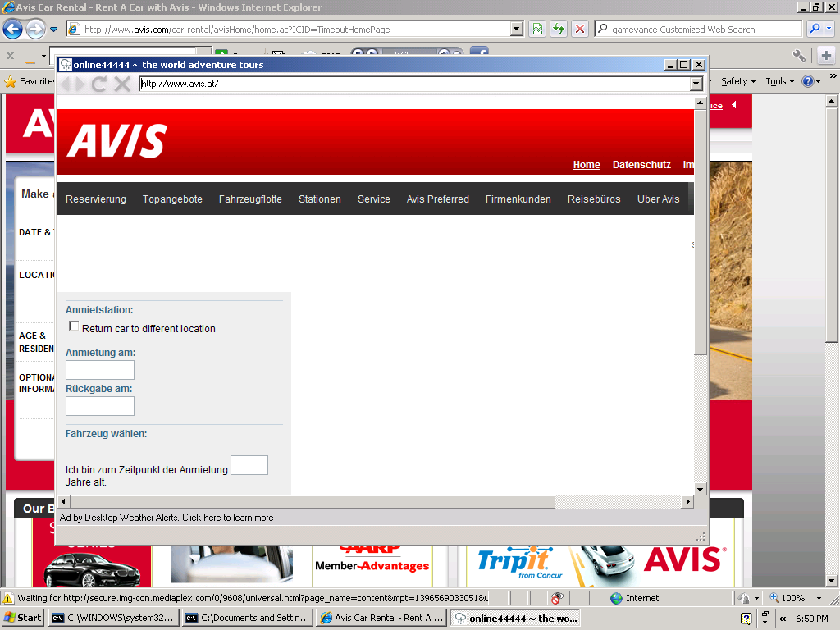Screen dimensions: 840x630
Task: Click the Datenschutz link
Action: coord(641,165)
